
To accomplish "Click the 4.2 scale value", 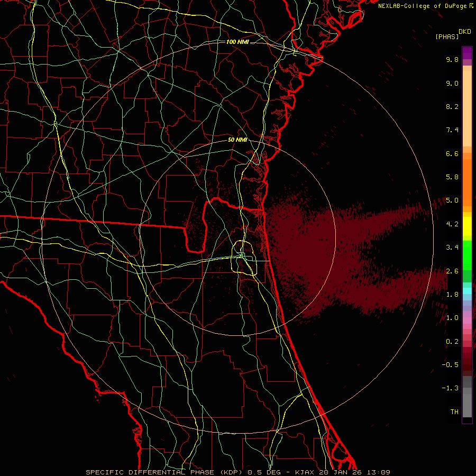I will (452, 224).
